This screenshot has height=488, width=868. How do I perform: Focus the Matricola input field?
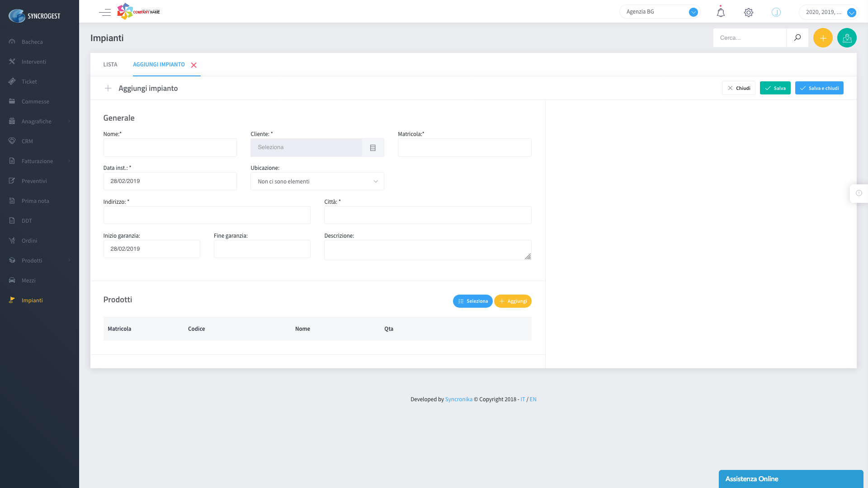tap(465, 148)
